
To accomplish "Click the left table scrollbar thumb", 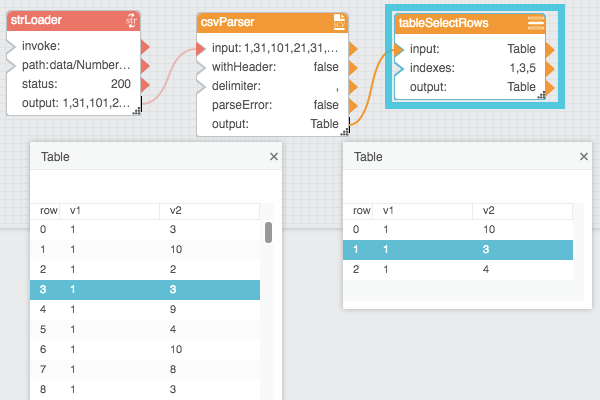I will (268, 232).
